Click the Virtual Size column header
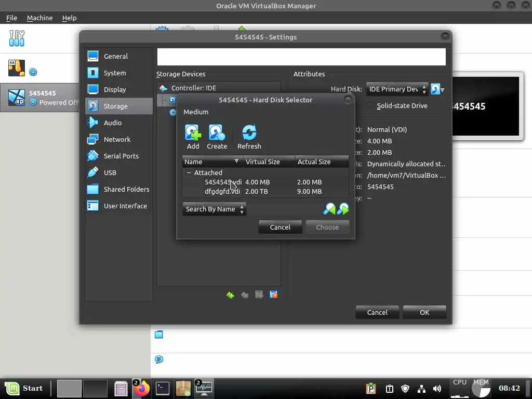 269,162
